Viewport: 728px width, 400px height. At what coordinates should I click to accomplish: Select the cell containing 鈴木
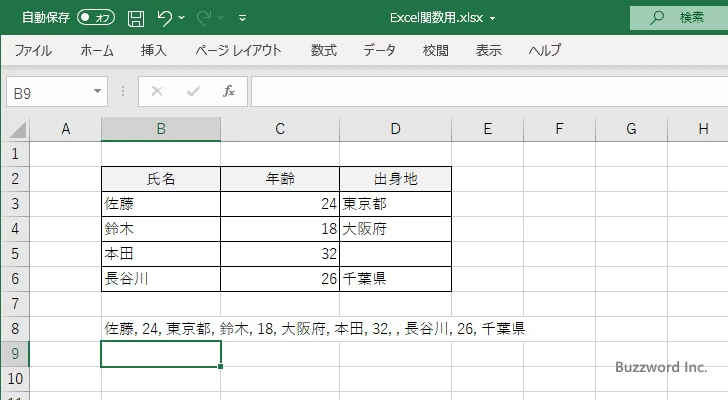[161, 229]
